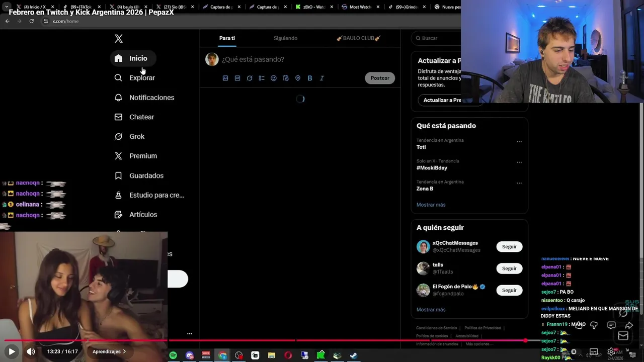This screenshot has width=644, height=362.
Task: Click the dislike thumbs-down icon
Action: coord(594,325)
